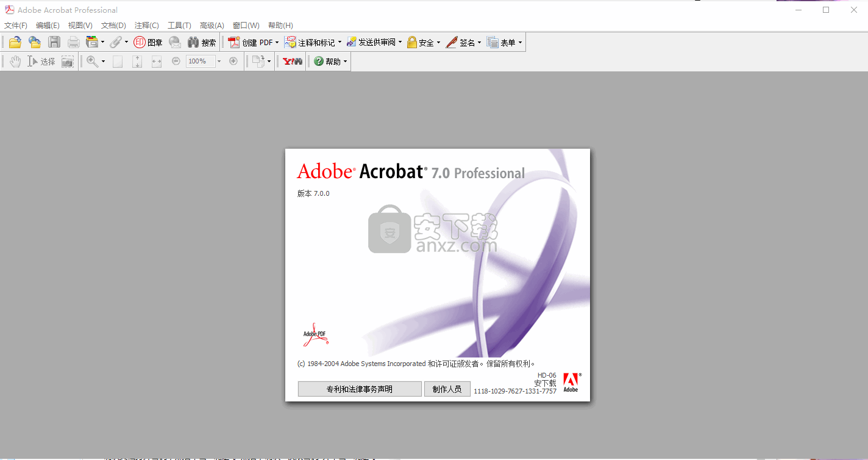Image resolution: width=868 pixels, height=460 pixels.
Task: Select the Hand tool
Action: click(x=15, y=61)
